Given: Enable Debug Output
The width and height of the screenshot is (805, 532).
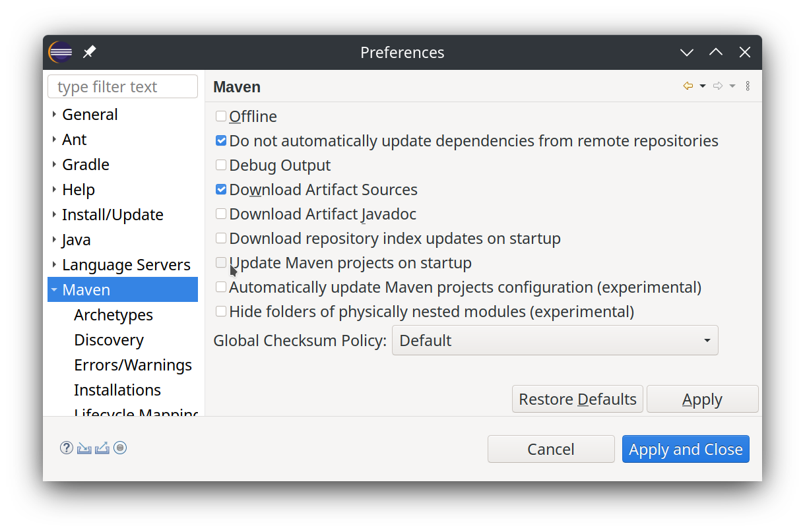Looking at the screenshot, I should pyautogui.click(x=220, y=165).
